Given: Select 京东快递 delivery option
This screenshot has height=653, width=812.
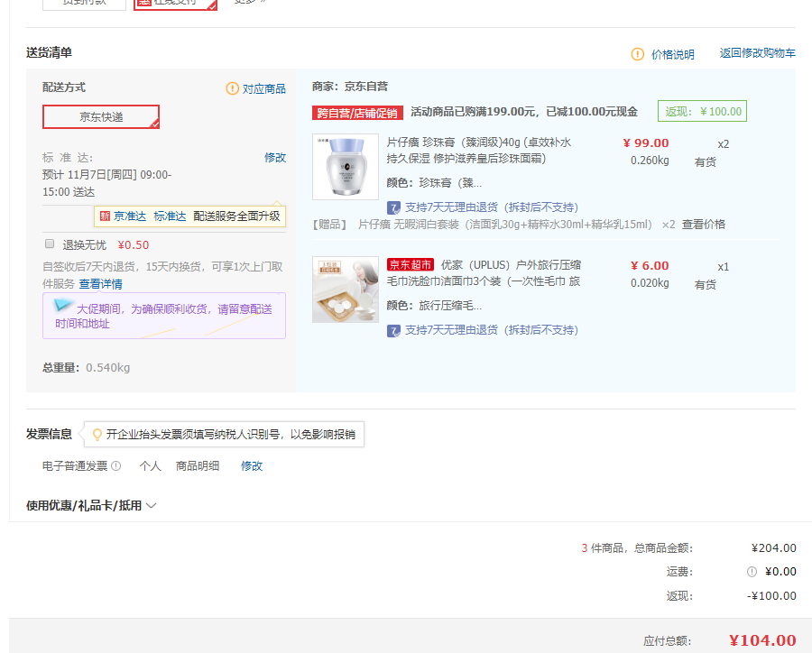Looking at the screenshot, I should 101,117.
